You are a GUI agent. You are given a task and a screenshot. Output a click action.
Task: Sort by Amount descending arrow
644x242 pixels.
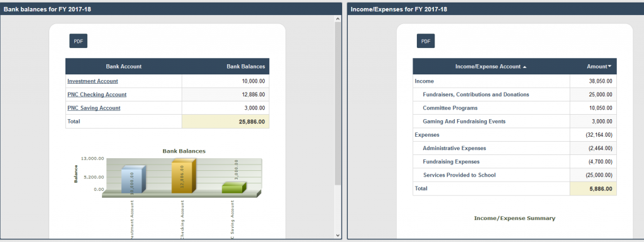point(609,66)
